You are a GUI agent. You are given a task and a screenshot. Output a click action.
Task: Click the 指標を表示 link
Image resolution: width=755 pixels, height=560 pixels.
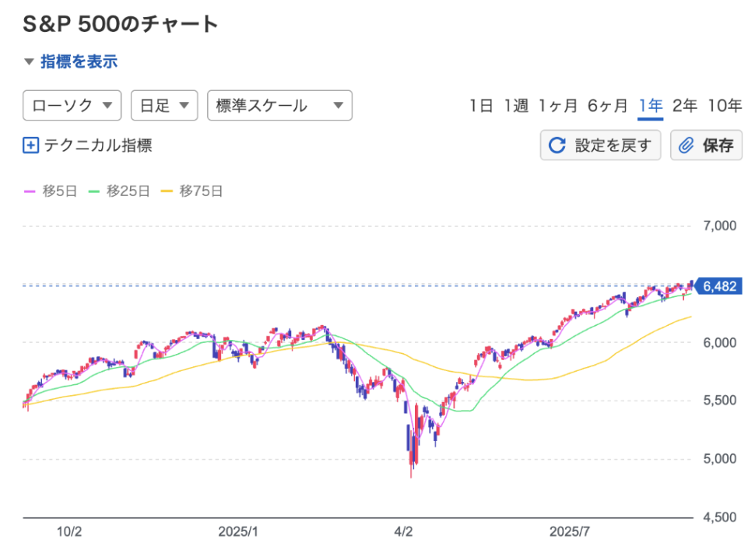point(79,61)
